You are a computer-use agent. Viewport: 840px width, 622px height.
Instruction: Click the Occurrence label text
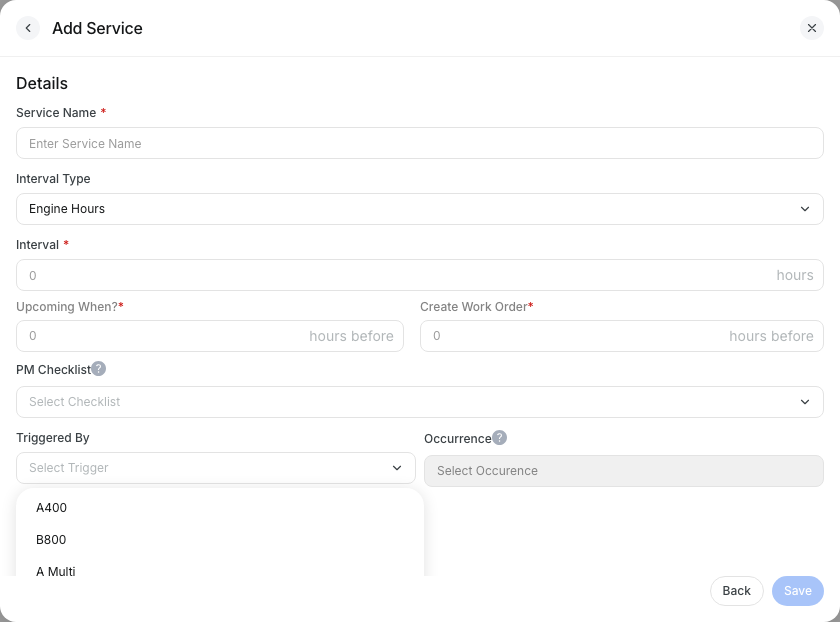pos(458,439)
